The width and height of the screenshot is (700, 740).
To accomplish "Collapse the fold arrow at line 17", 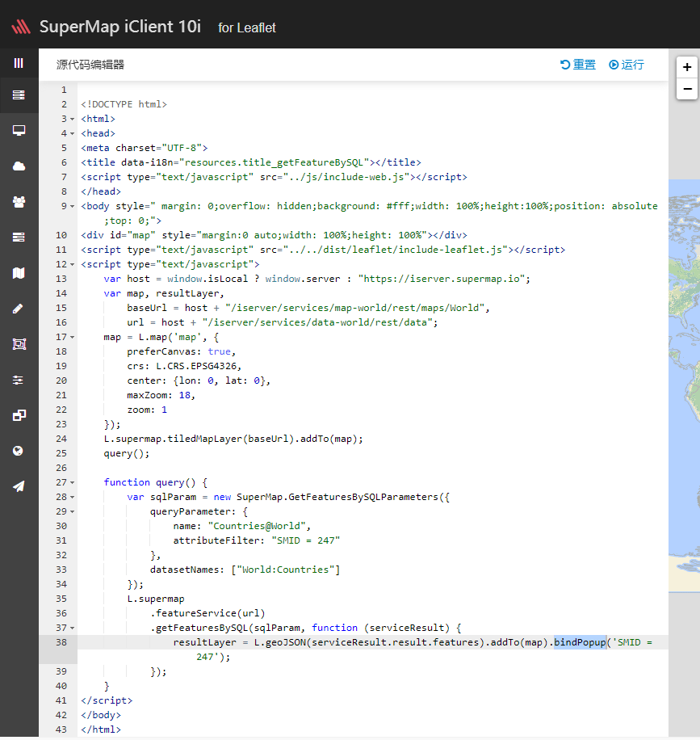I will pos(72,337).
